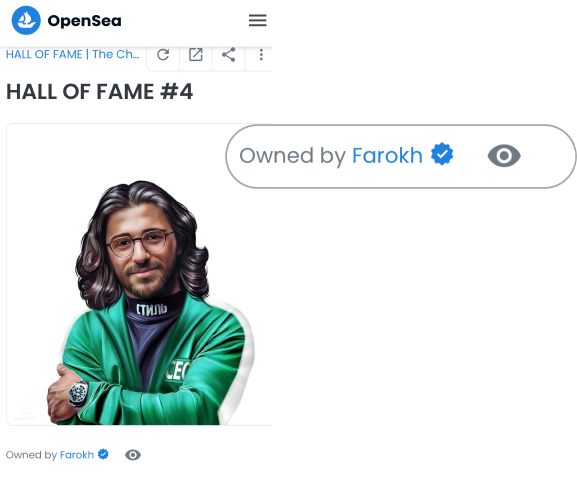This screenshot has width=577, height=479.
Task: Click the HALL OF FAME #4 title
Action: pyautogui.click(x=99, y=92)
